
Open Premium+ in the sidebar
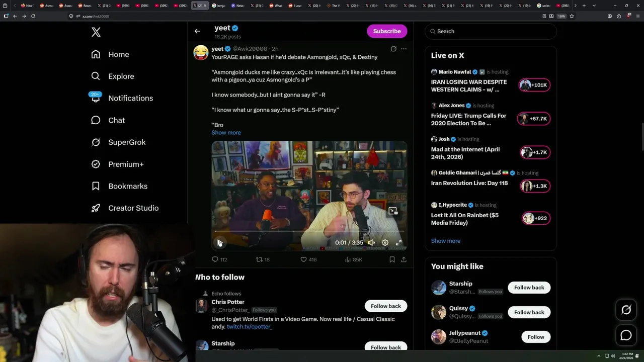click(x=117, y=164)
